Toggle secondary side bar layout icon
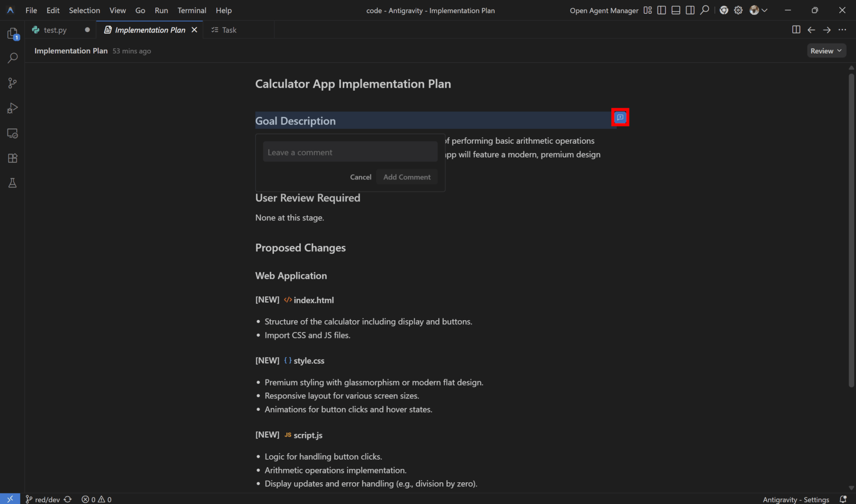The image size is (856, 504). (x=690, y=10)
